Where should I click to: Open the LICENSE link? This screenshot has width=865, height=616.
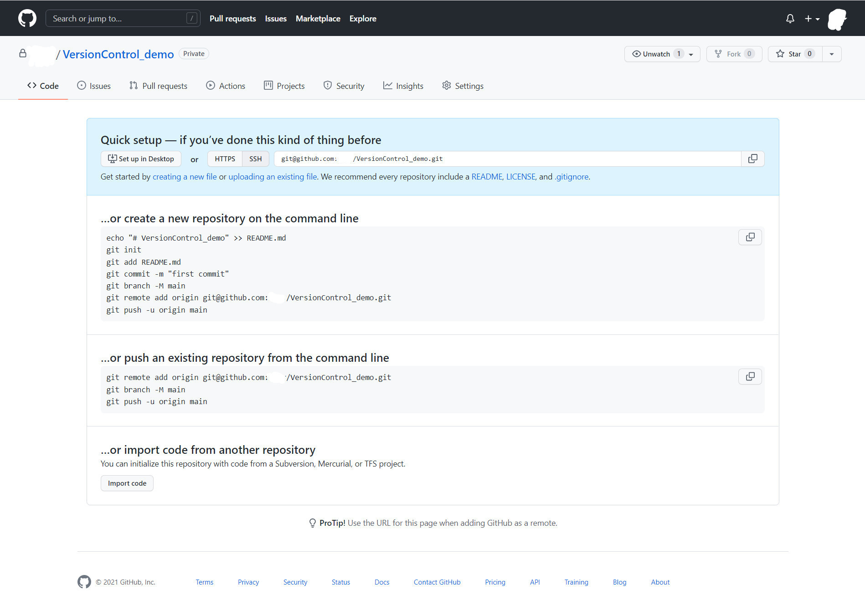pyautogui.click(x=520, y=177)
